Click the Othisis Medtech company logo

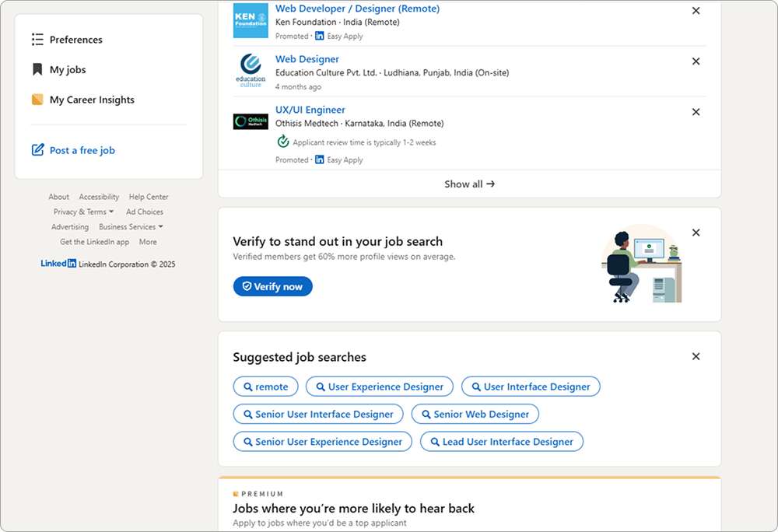coord(251,121)
